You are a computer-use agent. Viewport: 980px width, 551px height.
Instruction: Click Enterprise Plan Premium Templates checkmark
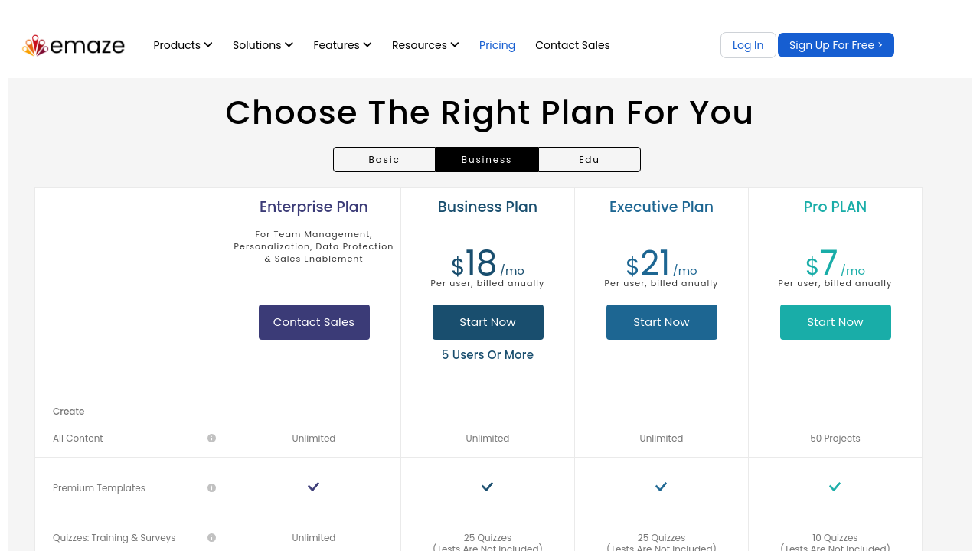[313, 487]
